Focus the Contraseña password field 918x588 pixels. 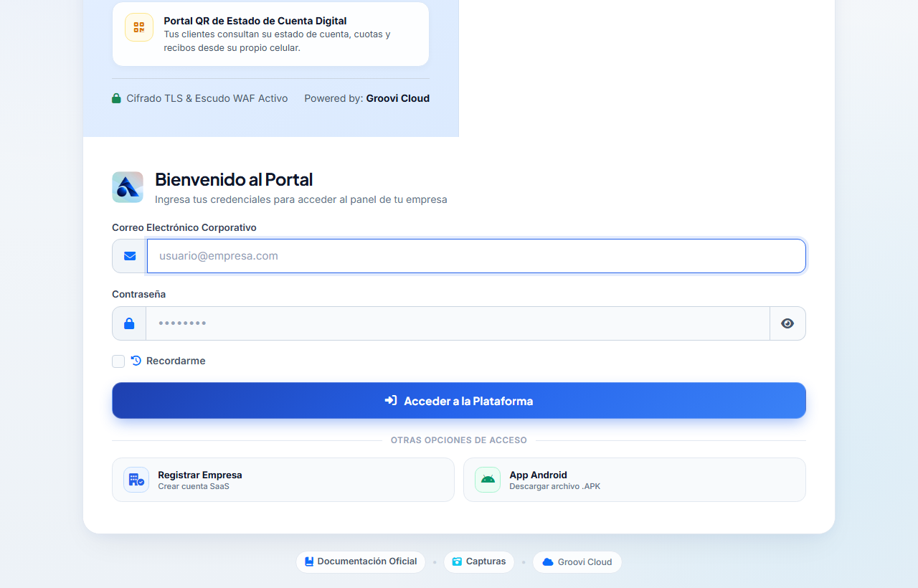[458, 323]
